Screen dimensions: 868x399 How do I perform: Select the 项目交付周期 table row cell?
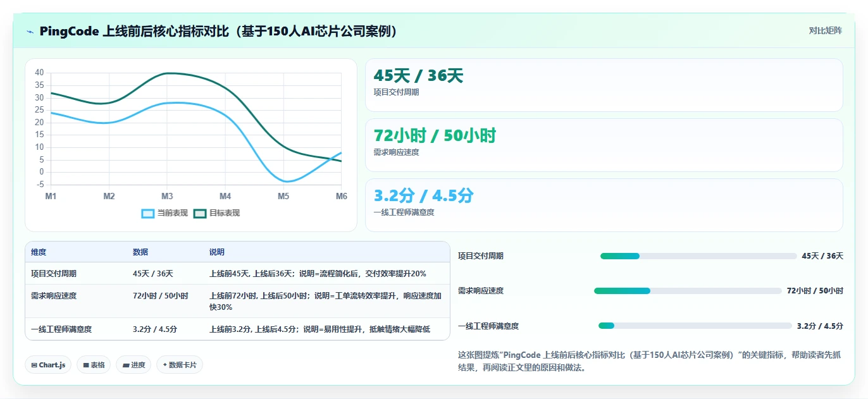coord(54,274)
